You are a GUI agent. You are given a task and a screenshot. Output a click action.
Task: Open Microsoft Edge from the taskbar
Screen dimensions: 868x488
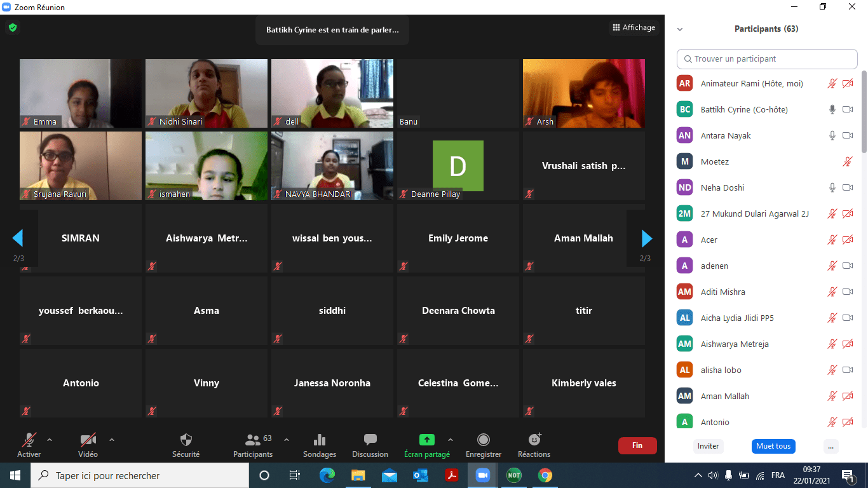point(327,475)
